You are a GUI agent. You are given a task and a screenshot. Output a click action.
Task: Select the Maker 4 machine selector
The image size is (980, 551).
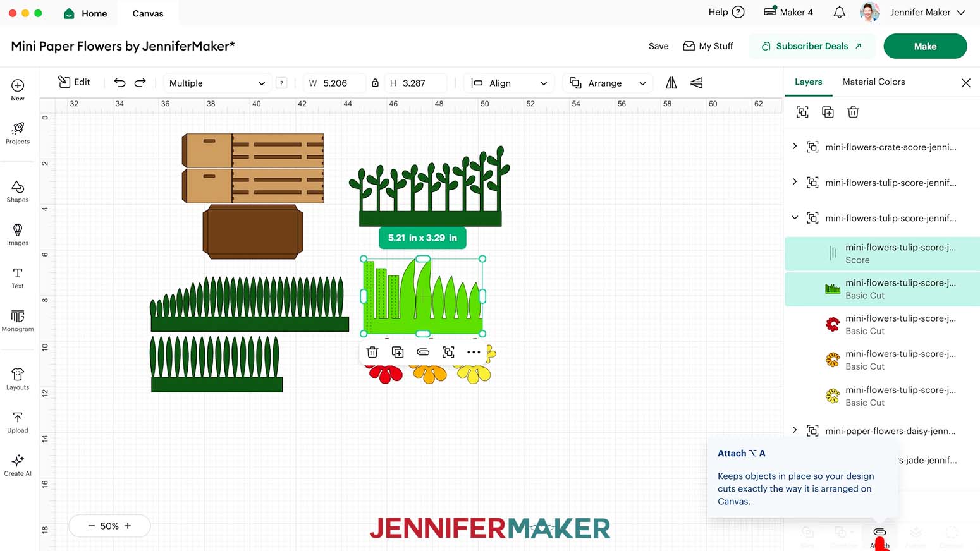point(788,12)
